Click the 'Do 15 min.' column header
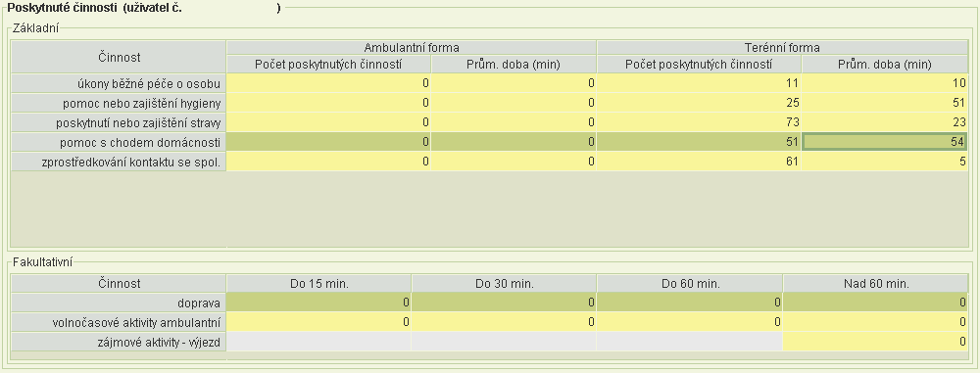Screen dimensions: 980x373 click(318, 283)
